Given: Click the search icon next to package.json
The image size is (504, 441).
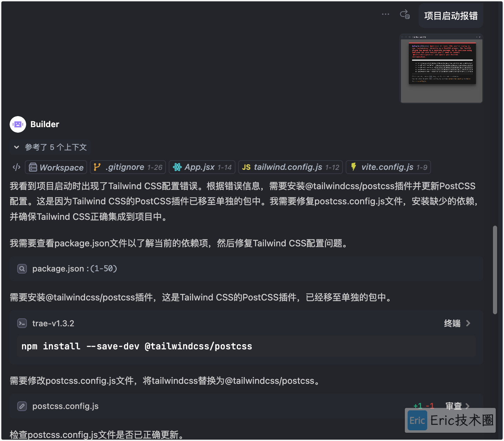Looking at the screenshot, I should click(x=22, y=269).
